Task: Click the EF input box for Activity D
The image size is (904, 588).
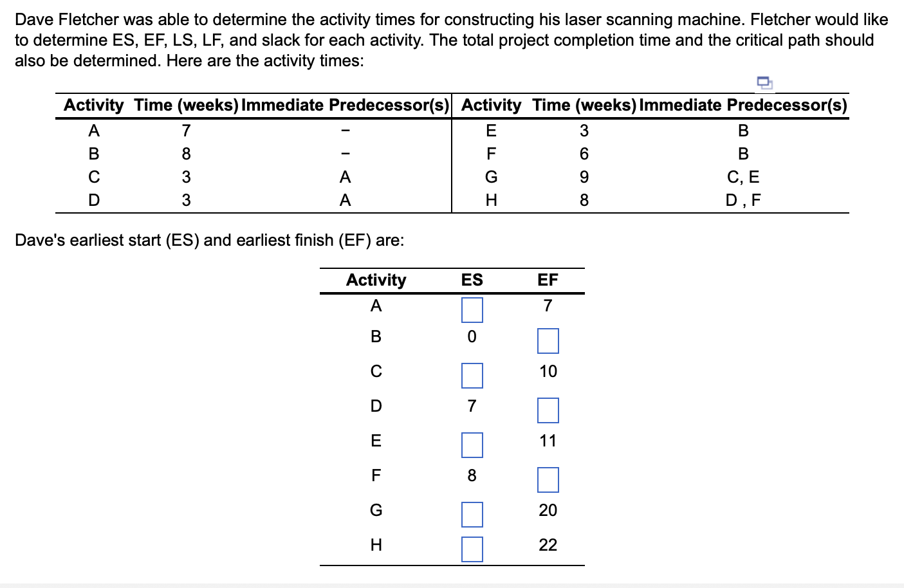Action: pyautogui.click(x=548, y=410)
